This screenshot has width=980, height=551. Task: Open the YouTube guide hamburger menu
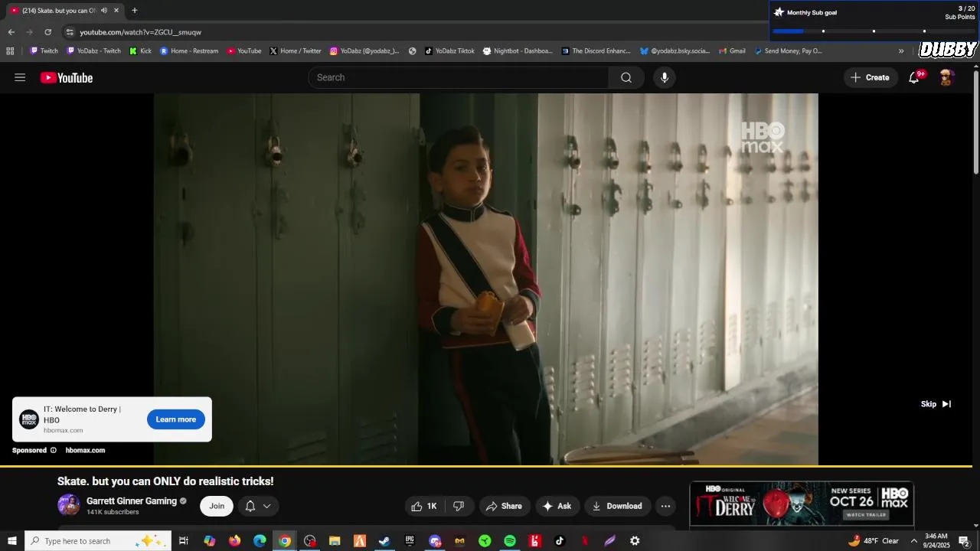click(20, 77)
